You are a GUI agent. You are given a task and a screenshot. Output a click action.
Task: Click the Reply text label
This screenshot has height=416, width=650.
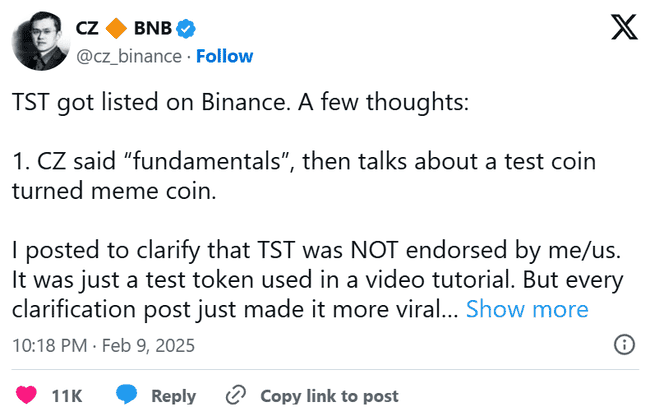pyautogui.click(x=173, y=396)
